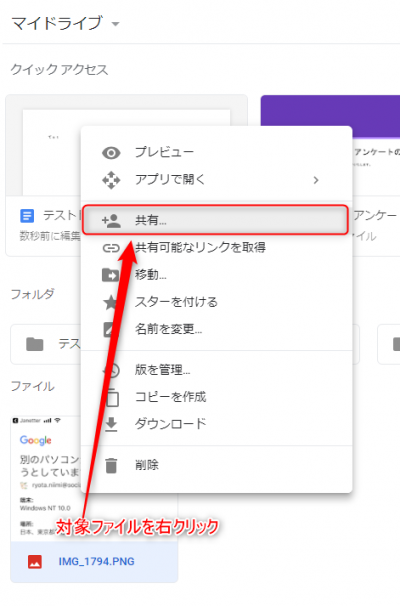The width and height of the screenshot is (400, 606).
Task: Open the purple アンケート form thumbnail
Action: (330, 115)
